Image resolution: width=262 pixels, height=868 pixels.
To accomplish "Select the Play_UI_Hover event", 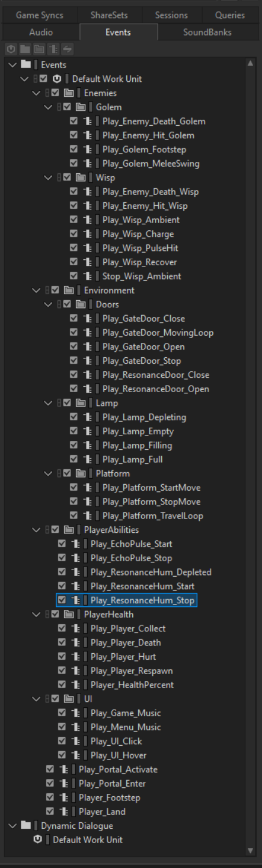I will pos(119,755).
